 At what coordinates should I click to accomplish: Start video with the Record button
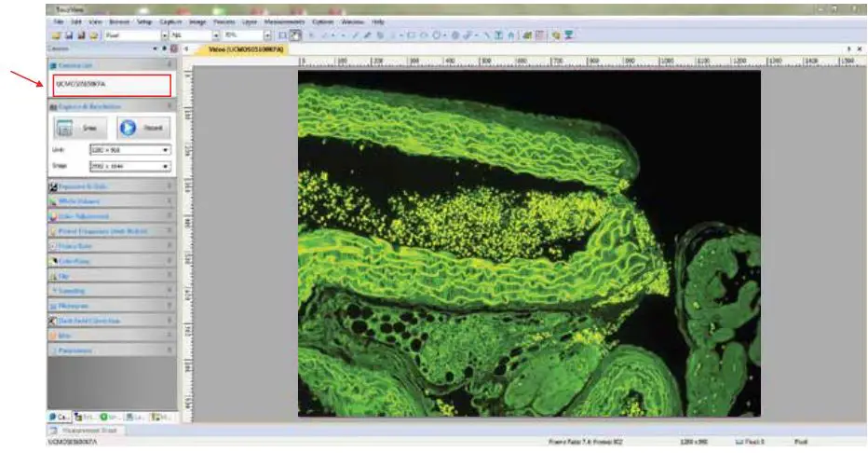click(144, 128)
